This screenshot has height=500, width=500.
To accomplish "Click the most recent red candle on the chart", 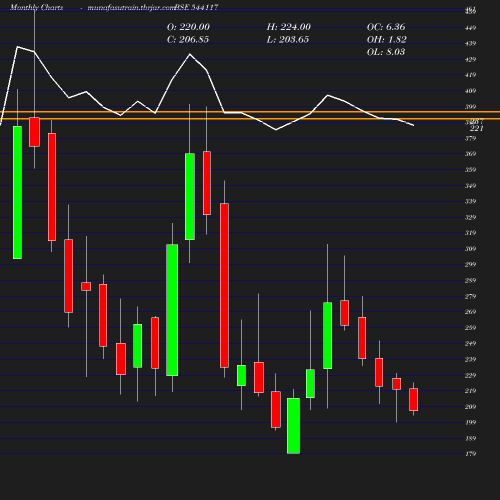I will pos(414,399).
